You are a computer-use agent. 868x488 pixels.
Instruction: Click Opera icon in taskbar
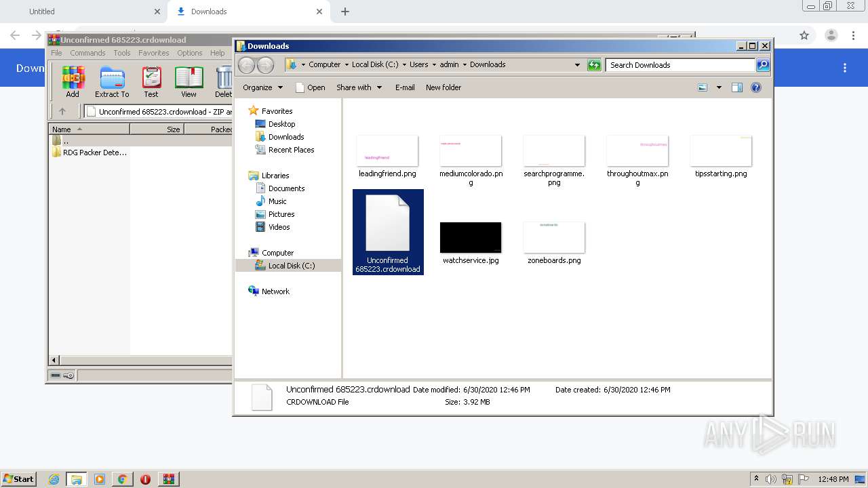[x=145, y=479]
